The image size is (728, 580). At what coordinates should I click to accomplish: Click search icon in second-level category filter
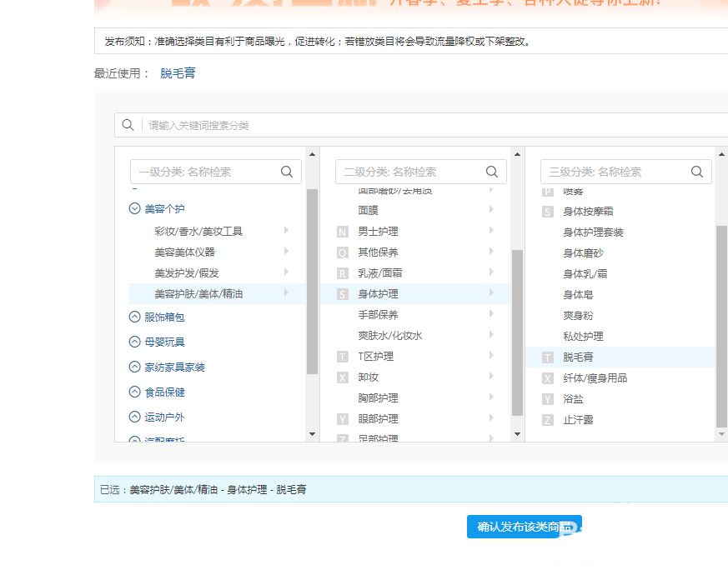[x=492, y=172]
